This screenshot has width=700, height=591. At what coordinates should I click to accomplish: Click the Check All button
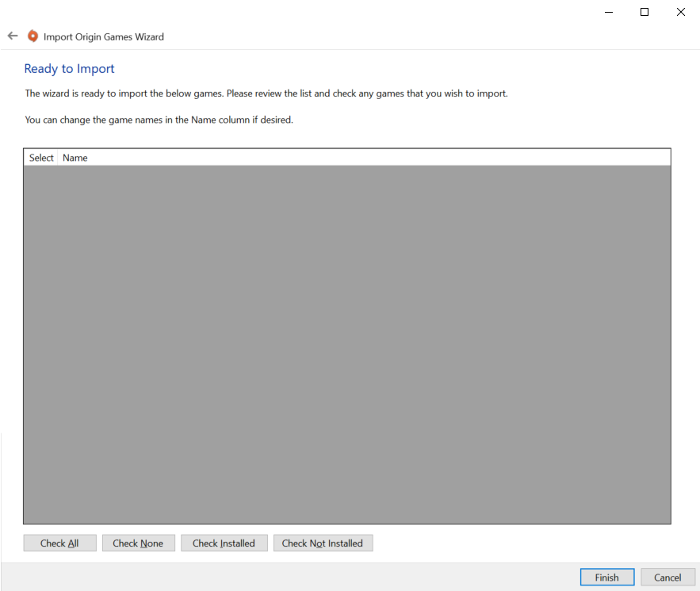59,543
